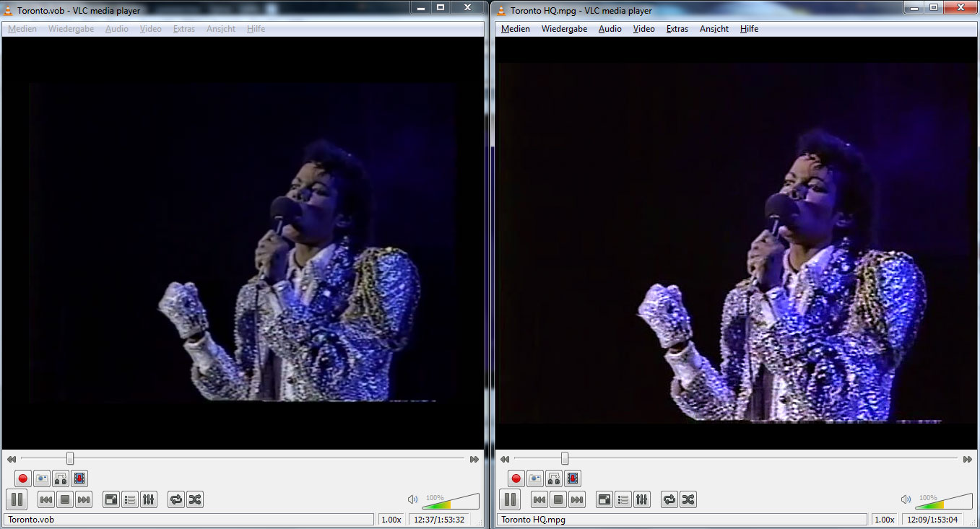Screen dimensions: 980x529
Task: Open extended settings in Toronto.vob window
Action: click(149, 499)
